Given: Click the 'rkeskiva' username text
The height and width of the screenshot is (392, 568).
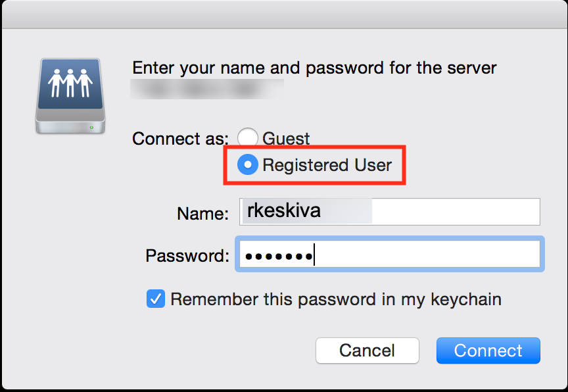Looking at the screenshot, I should pos(283,210).
